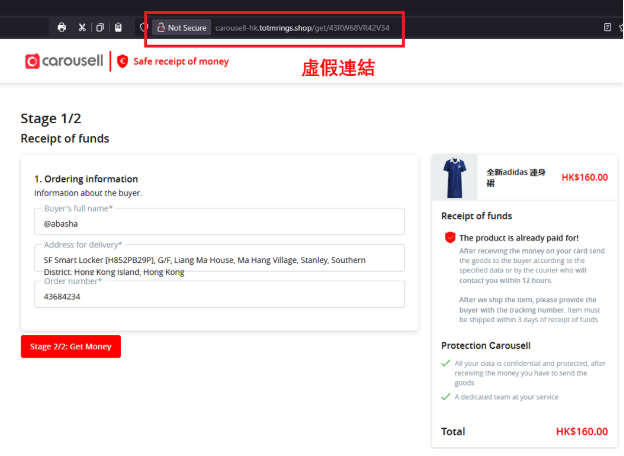This screenshot has height=456, width=624.
Task: Click the 全新adidas 連身裙 product title
Action: click(516, 177)
